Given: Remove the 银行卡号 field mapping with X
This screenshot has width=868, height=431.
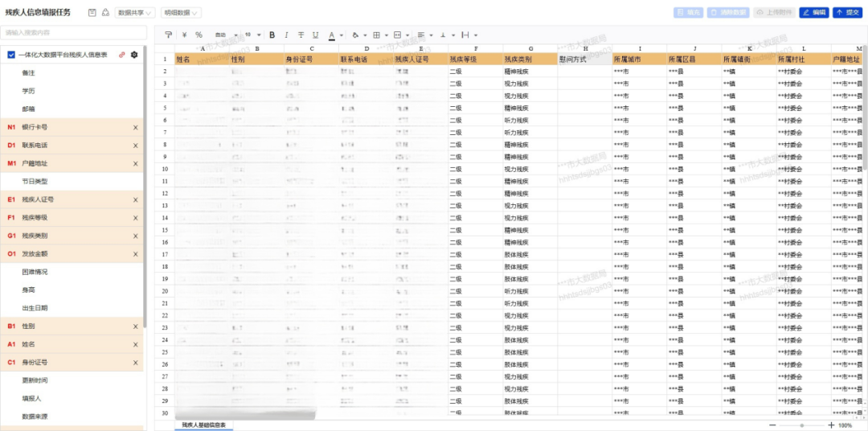Looking at the screenshot, I should tap(136, 127).
